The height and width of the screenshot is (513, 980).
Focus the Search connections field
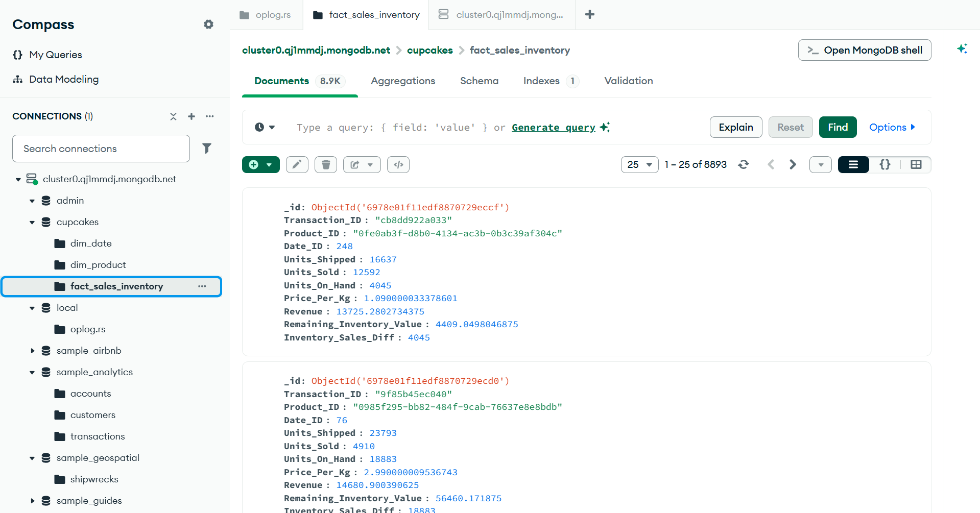101,149
